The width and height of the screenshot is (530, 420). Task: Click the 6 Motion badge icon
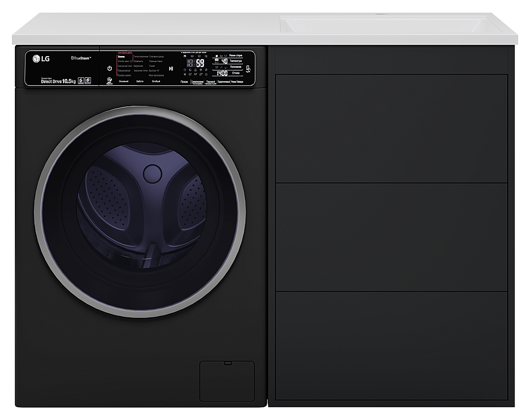coord(81,81)
